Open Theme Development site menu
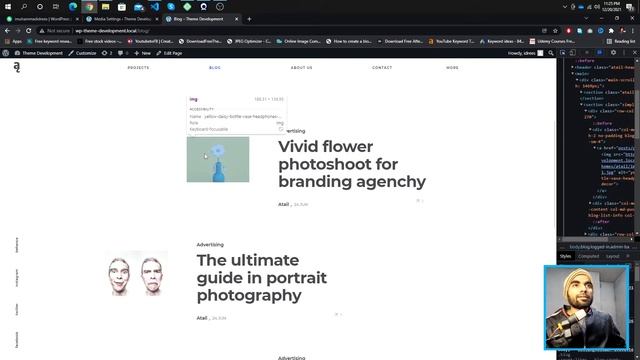This screenshot has width=640, height=360. pos(39,53)
